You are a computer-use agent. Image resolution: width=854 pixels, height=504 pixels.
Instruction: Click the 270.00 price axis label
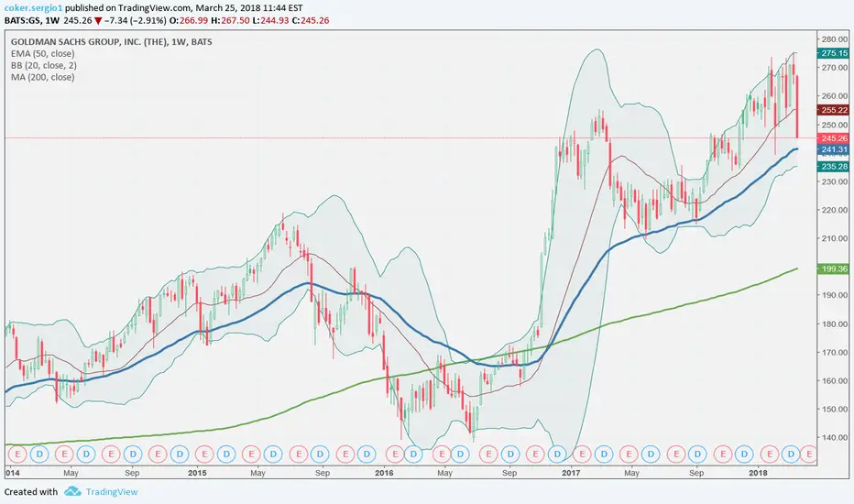coord(835,68)
